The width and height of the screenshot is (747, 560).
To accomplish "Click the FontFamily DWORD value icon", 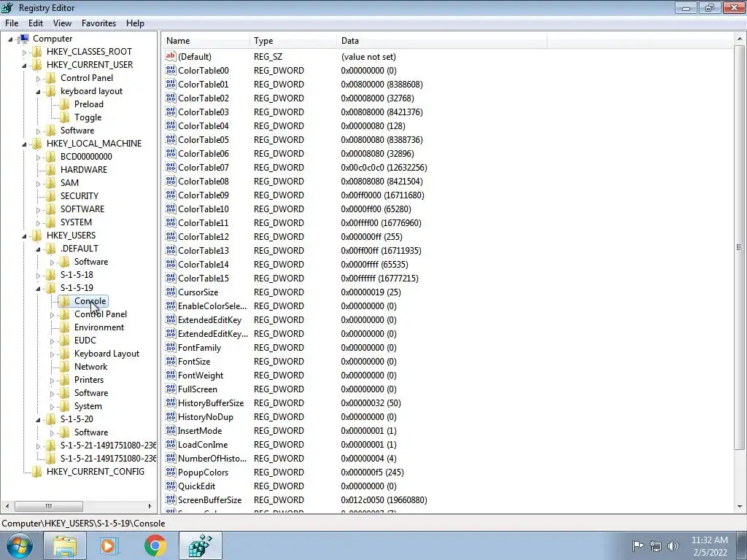I will point(171,347).
